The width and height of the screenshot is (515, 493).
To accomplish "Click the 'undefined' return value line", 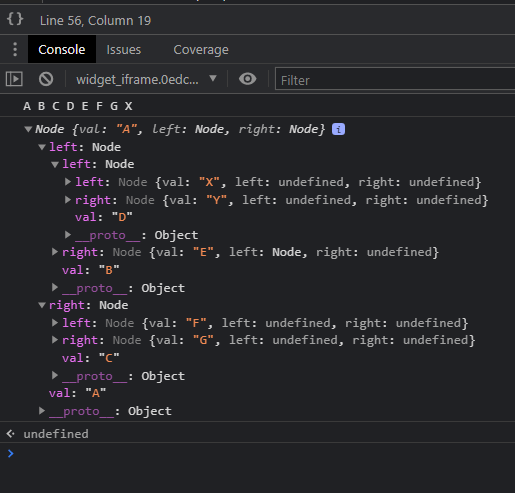I will click(x=56, y=434).
